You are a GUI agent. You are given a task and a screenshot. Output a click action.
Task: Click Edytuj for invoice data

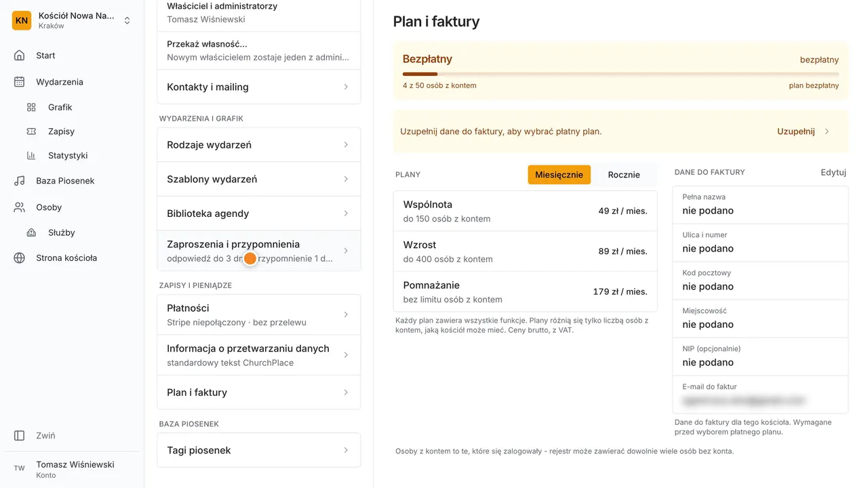point(833,172)
